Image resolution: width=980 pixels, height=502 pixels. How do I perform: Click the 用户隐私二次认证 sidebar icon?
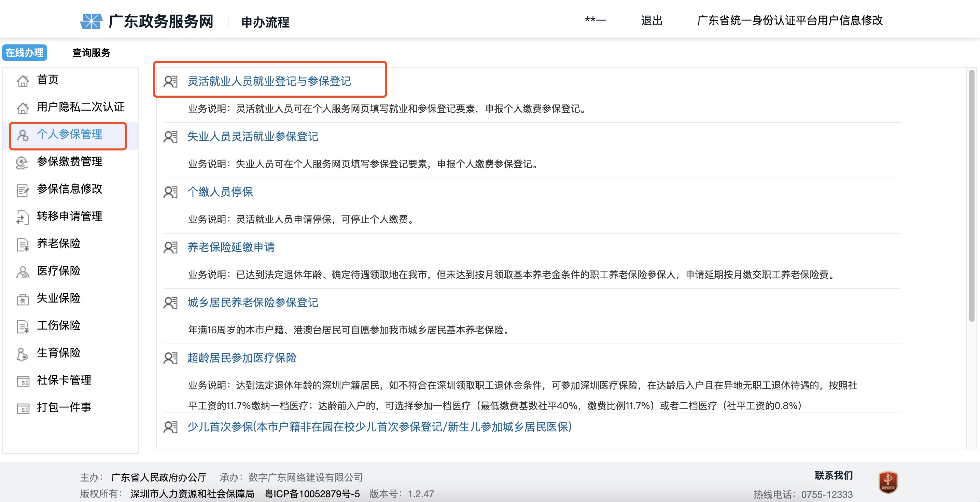(x=23, y=108)
